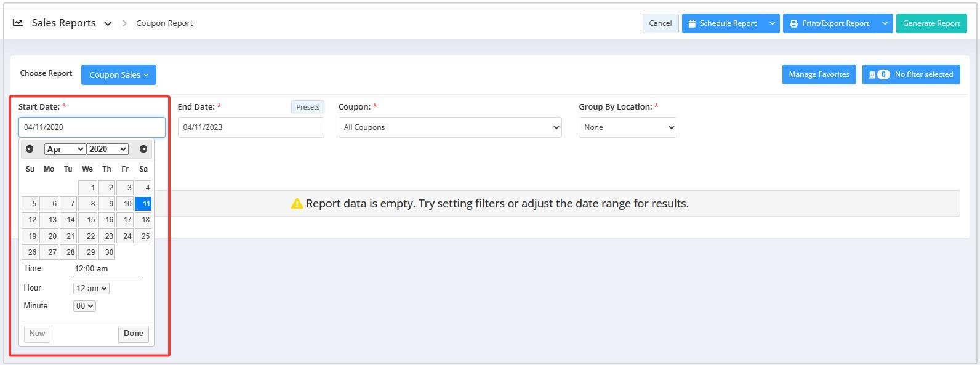Expand the Sales Reports breadcrumb menu
The image size is (980, 365).
click(x=108, y=24)
